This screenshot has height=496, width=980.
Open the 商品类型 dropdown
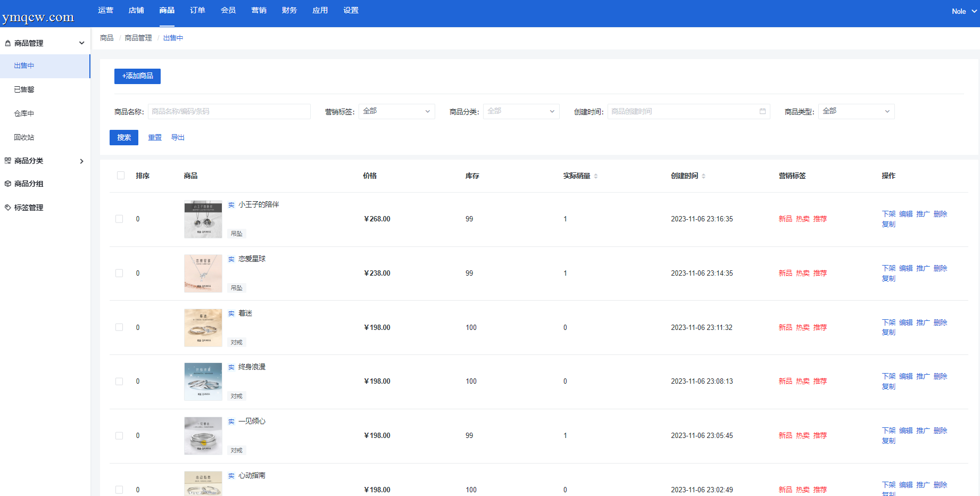coord(857,111)
